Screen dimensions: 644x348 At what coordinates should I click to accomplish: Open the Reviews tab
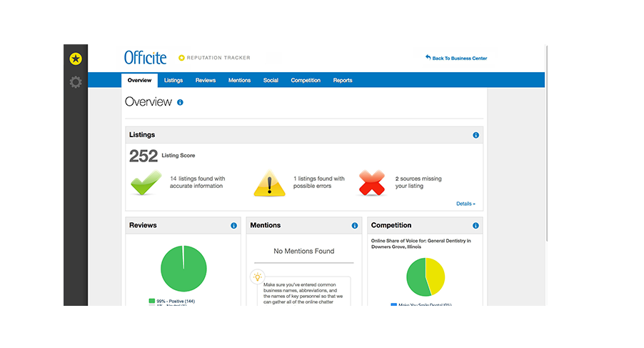point(205,80)
